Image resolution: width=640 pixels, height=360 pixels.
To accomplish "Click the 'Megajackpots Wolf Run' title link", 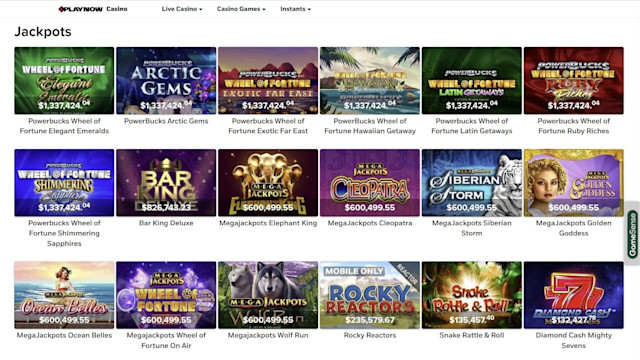I will [x=268, y=335].
